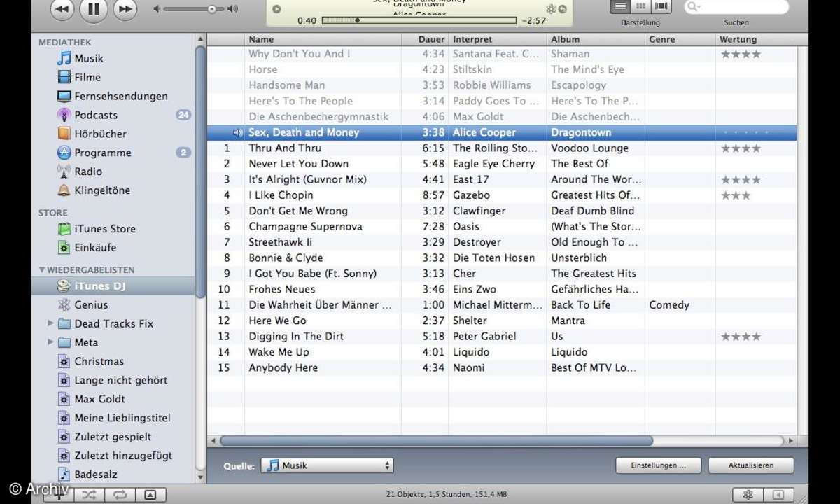Toggle repeat mode
Screen dimensions: 840x504
[x=119, y=494]
